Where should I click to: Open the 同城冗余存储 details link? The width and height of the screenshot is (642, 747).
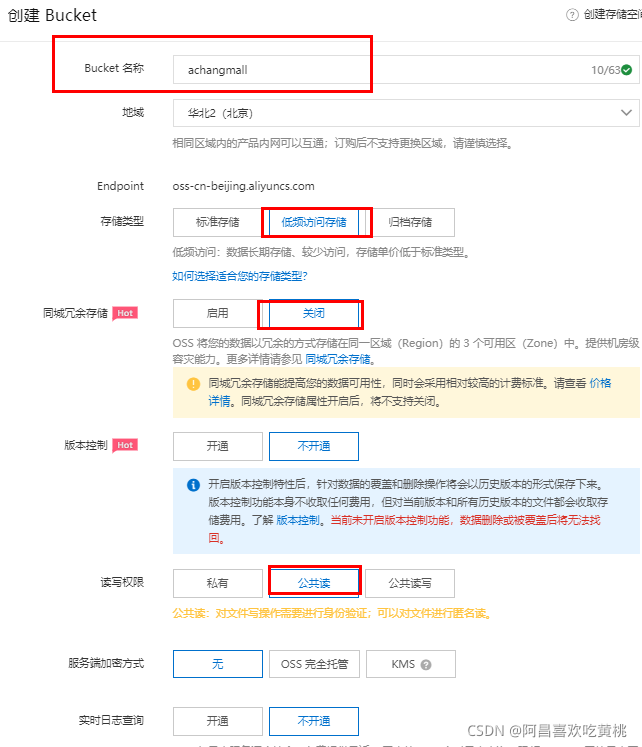pos(338,359)
